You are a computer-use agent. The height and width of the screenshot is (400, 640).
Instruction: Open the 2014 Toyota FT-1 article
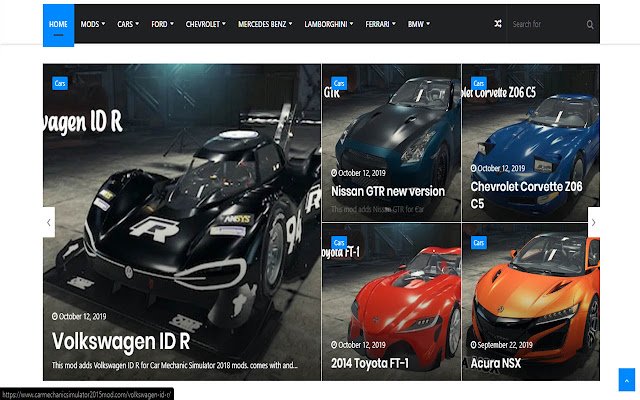coord(370,363)
